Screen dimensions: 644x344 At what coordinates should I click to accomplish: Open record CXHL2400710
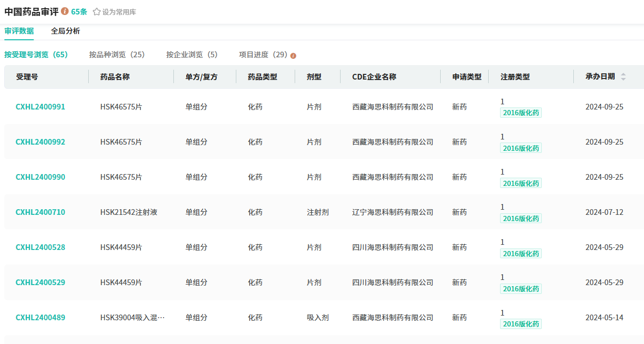[40, 212]
